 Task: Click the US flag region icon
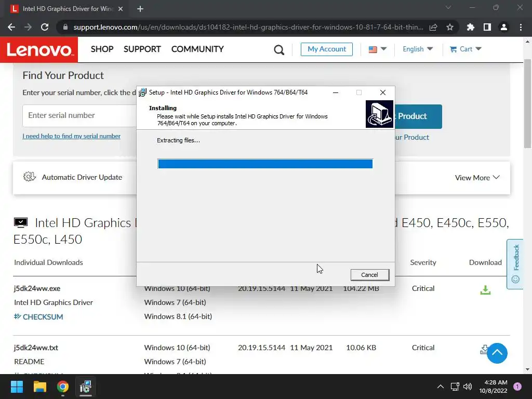click(373, 49)
